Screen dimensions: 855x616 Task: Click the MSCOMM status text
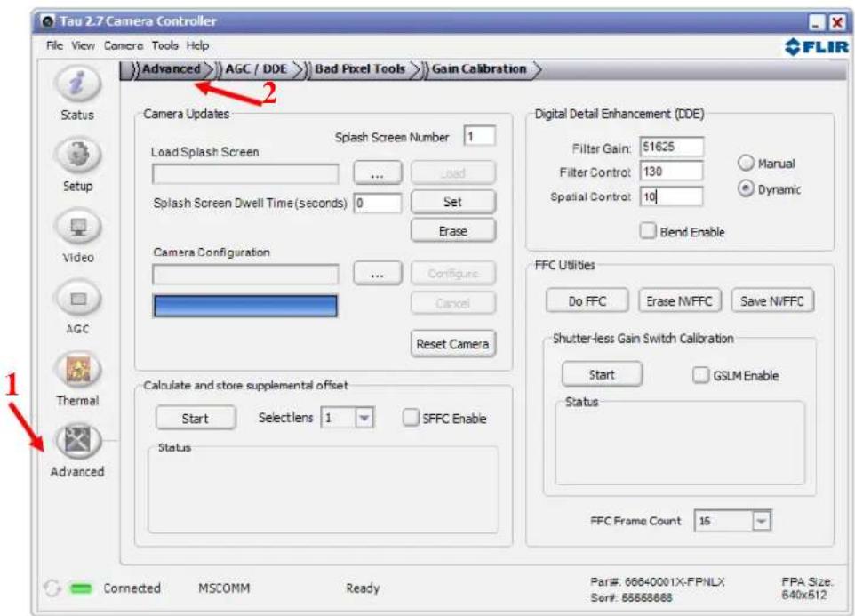pos(224,588)
